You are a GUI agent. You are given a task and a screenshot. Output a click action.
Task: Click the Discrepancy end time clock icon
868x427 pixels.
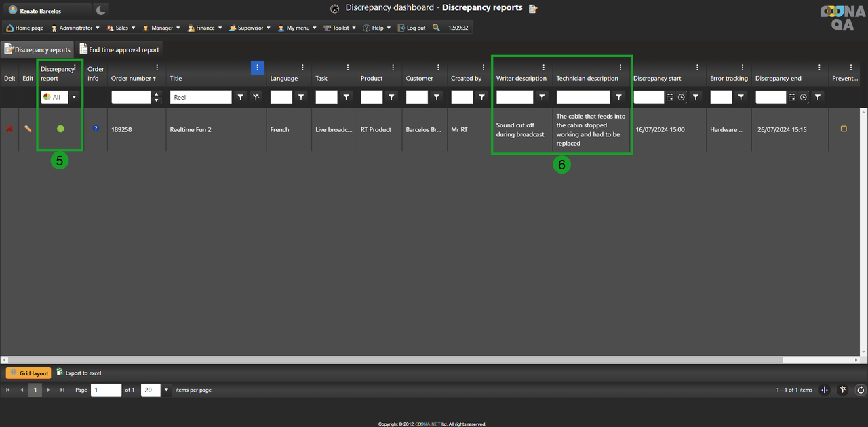pos(804,98)
